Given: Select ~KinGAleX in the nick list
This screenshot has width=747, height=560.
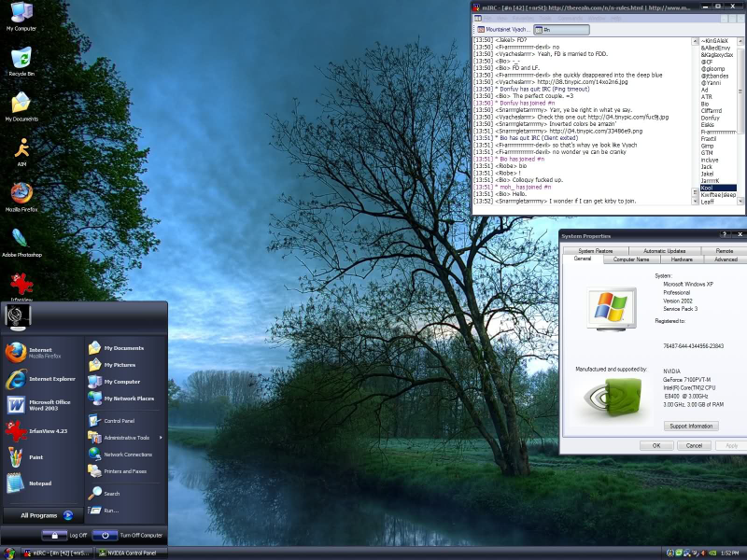Looking at the screenshot, I should (x=714, y=40).
